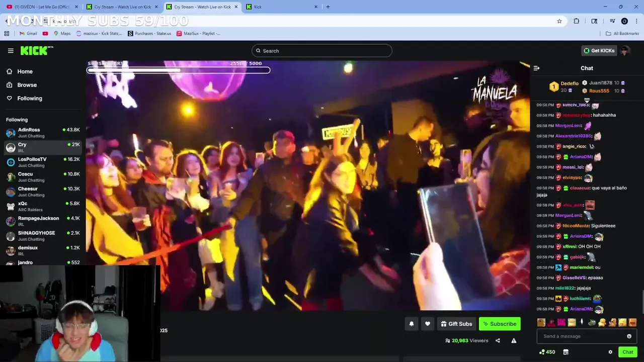Click the subscribers goal progress bar on the video
Image resolution: width=644 pixels, height=362 pixels.
click(x=179, y=70)
